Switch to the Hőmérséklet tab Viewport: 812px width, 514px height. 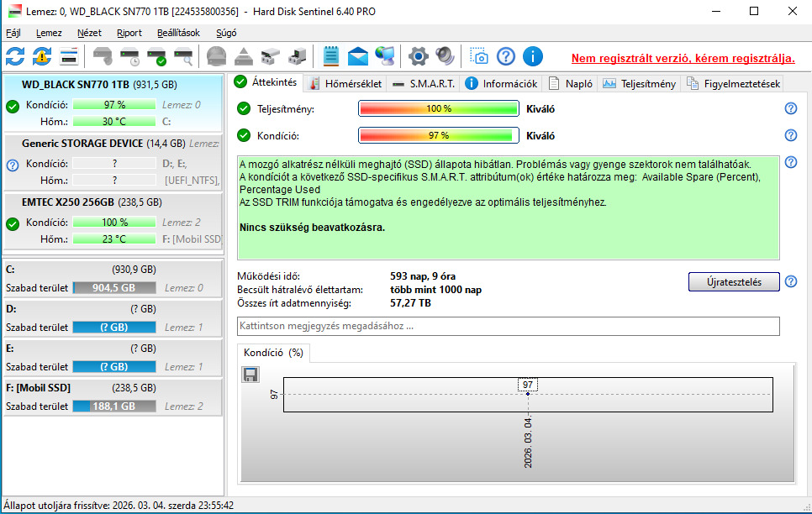(346, 83)
